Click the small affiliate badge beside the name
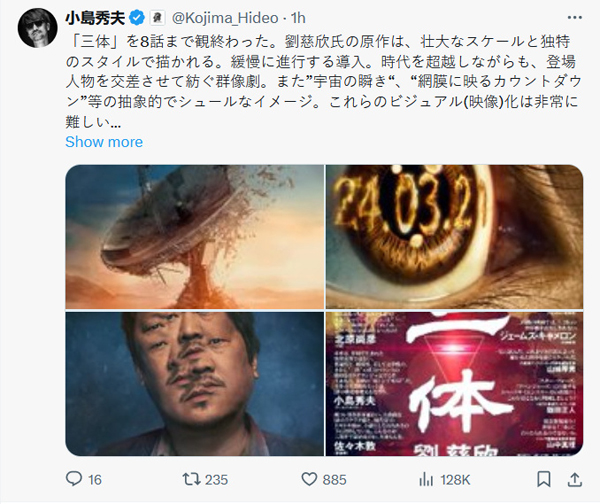 (x=157, y=18)
